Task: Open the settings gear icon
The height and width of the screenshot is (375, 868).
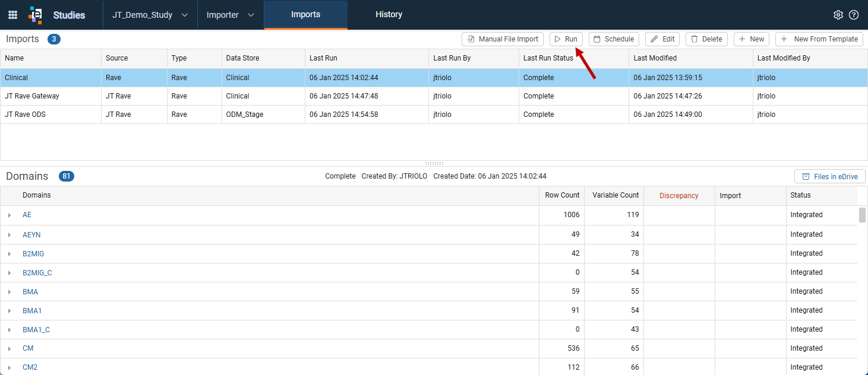Action: tap(838, 15)
